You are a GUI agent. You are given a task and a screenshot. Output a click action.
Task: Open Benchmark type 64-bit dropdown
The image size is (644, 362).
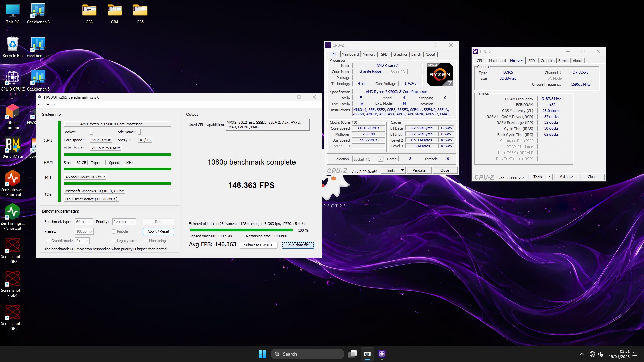tap(84, 222)
